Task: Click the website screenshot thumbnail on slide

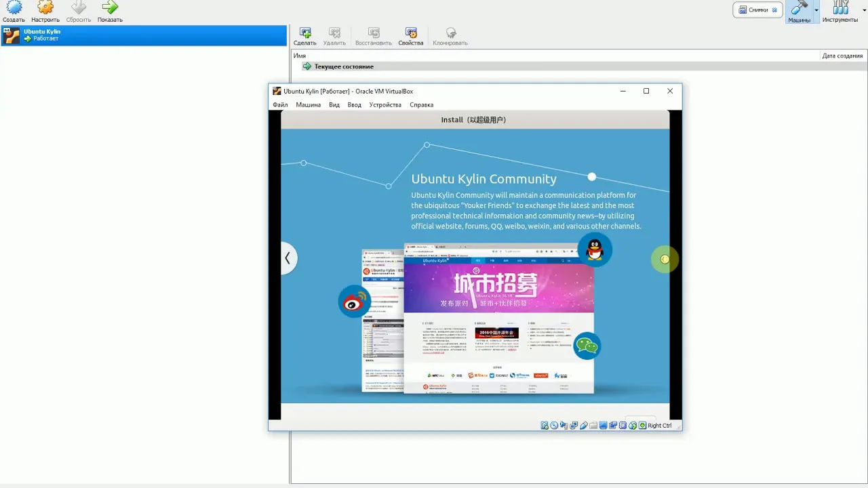Action: click(498, 318)
